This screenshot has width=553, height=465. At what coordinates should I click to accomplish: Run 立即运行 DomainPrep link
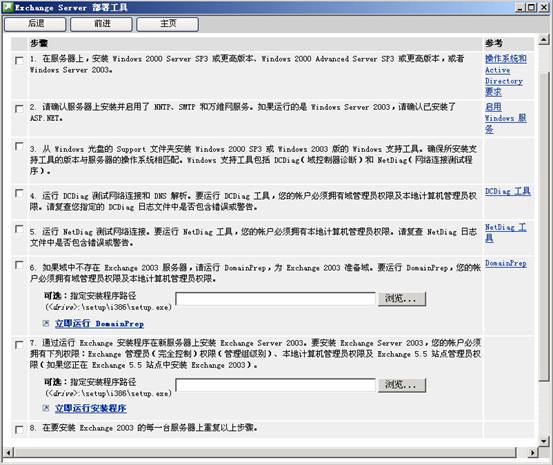(x=99, y=324)
